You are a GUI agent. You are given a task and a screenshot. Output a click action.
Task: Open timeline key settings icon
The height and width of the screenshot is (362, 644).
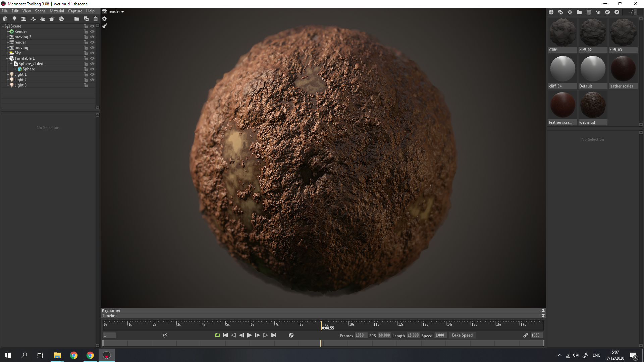pos(291,335)
